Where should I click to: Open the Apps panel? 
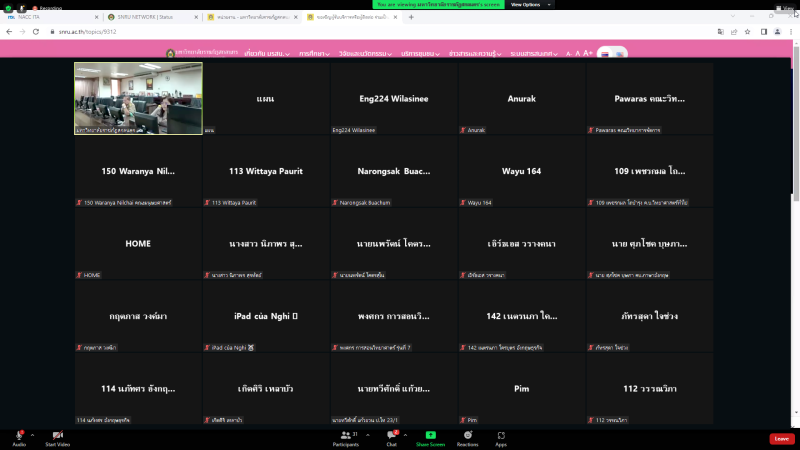[x=501, y=436]
